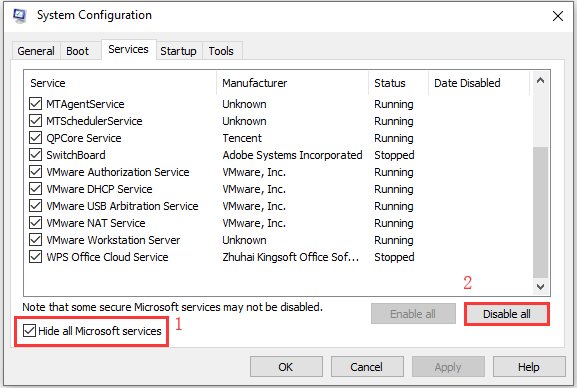Uncheck the QPCore Service checkbox
Screen dimensions: 577x388
click(35, 138)
